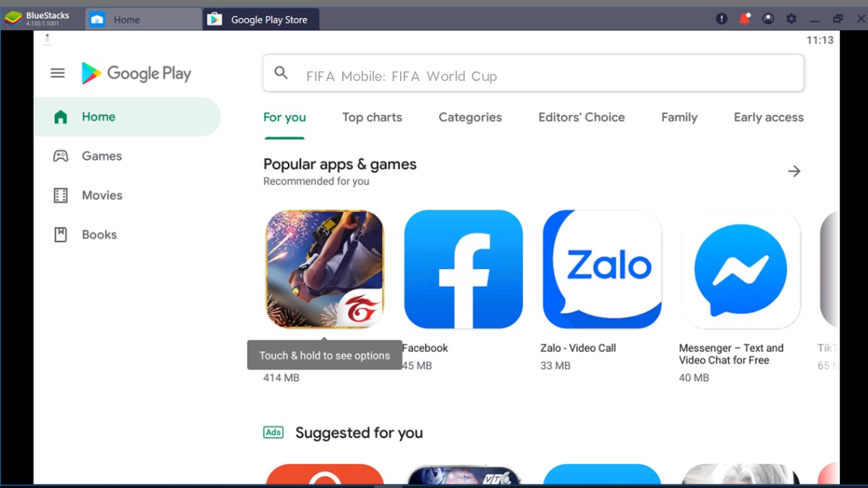Screen dimensions: 868x488
Task: Select Movies in the sidebar
Action: pos(101,195)
